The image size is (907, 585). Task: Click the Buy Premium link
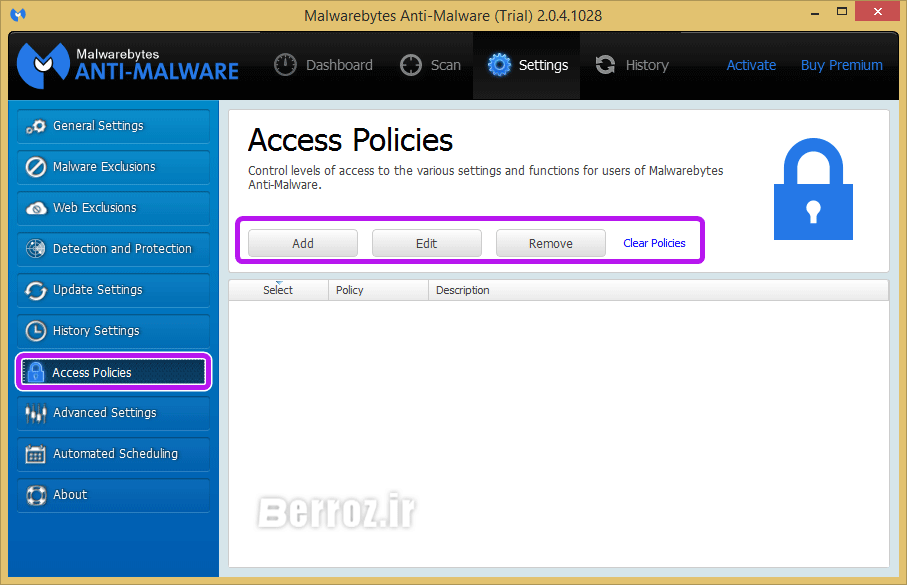tap(842, 65)
